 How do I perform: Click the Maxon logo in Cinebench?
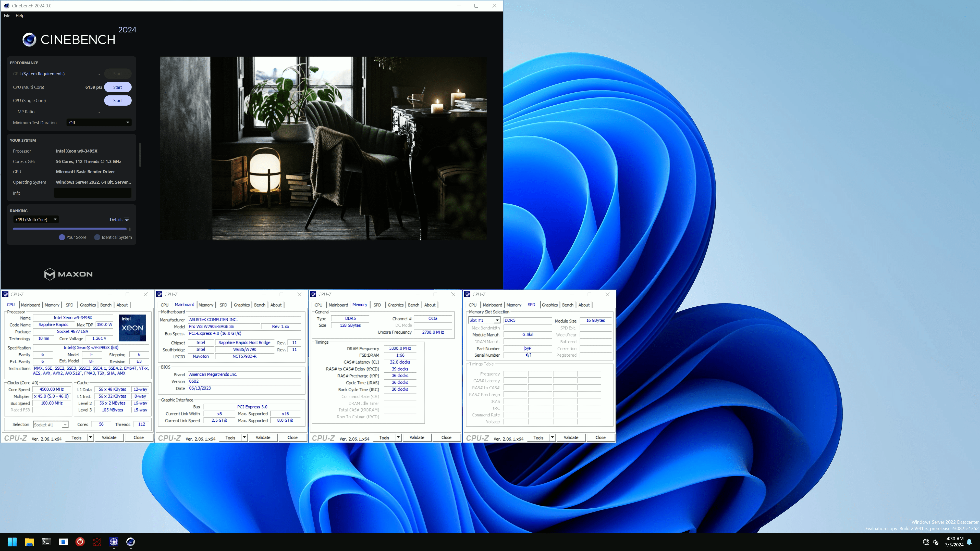pos(68,274)
